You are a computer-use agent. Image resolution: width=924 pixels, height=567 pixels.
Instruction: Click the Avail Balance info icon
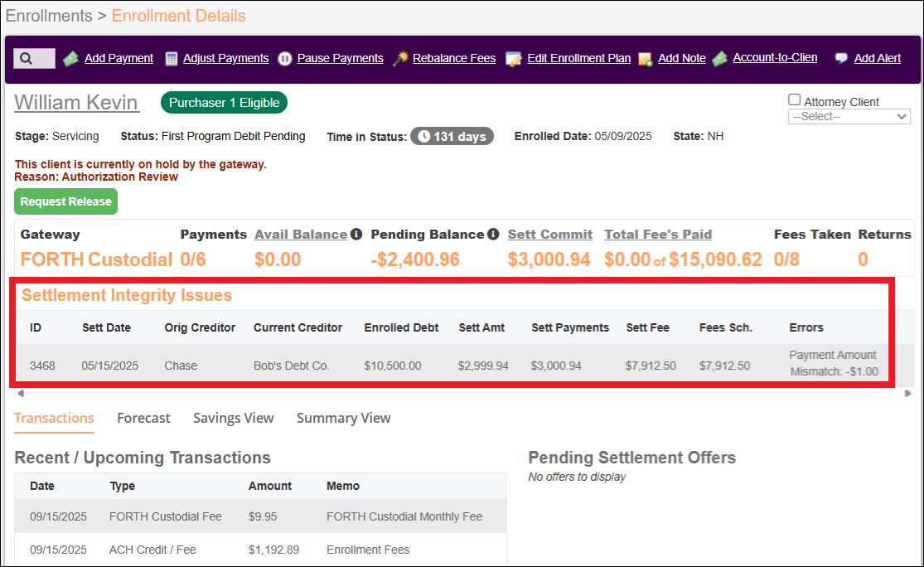[356, 234]
